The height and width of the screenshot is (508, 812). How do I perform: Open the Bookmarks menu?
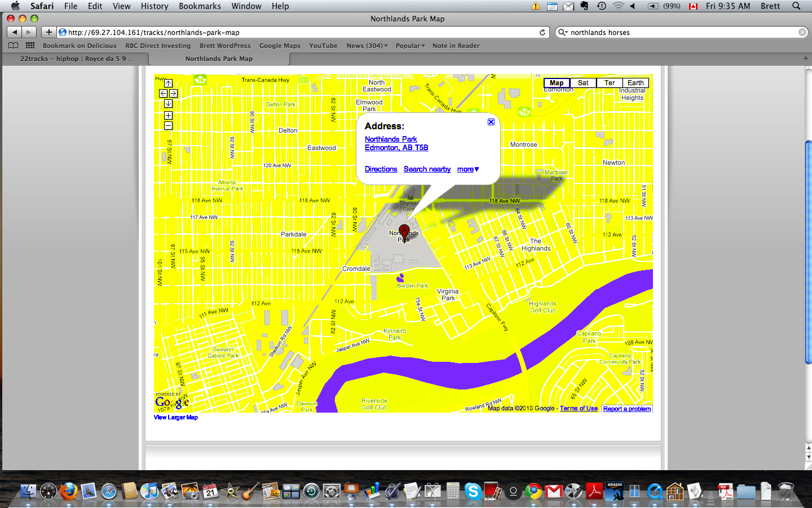(x=200, y=6)
